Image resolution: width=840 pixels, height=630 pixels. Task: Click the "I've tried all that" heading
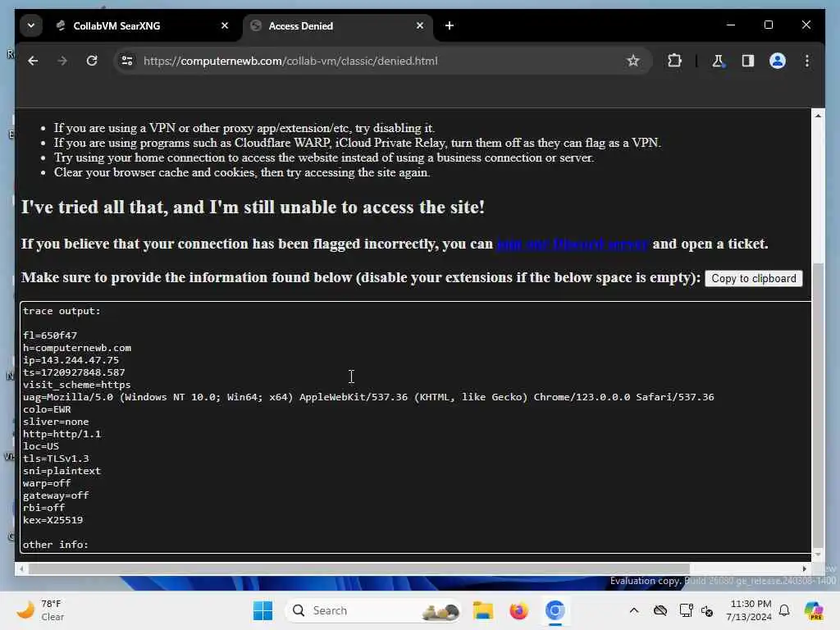click(253, 208)
